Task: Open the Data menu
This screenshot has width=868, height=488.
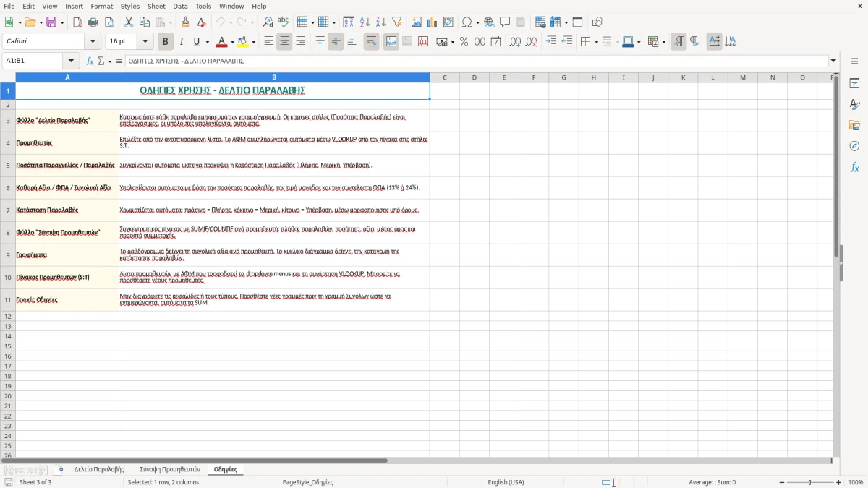Action: tap(180, 6)
